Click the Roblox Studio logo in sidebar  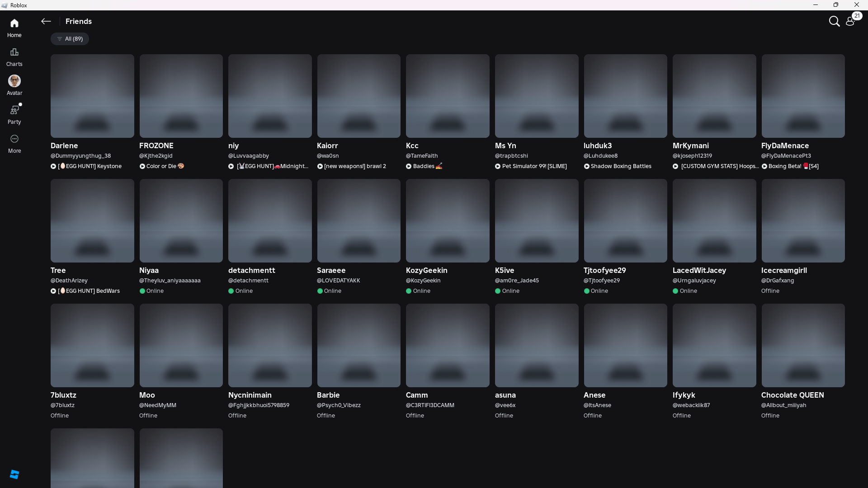click(14, 474)
